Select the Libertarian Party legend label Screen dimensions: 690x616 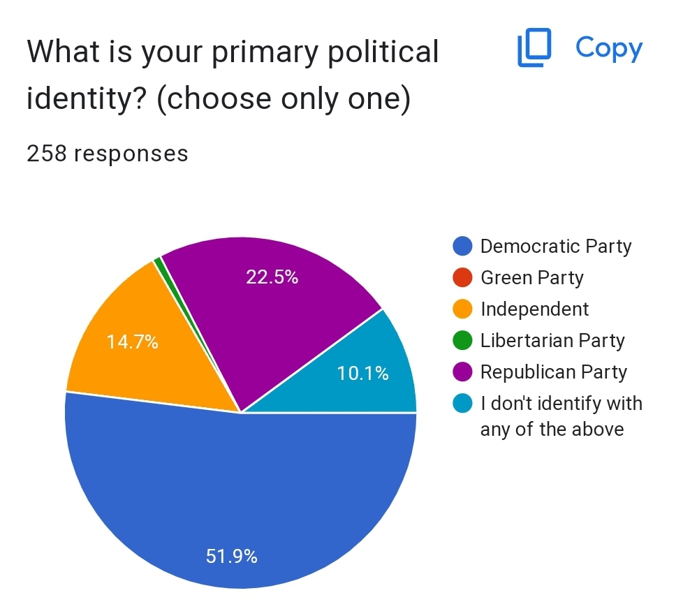(x=552, y=341)
